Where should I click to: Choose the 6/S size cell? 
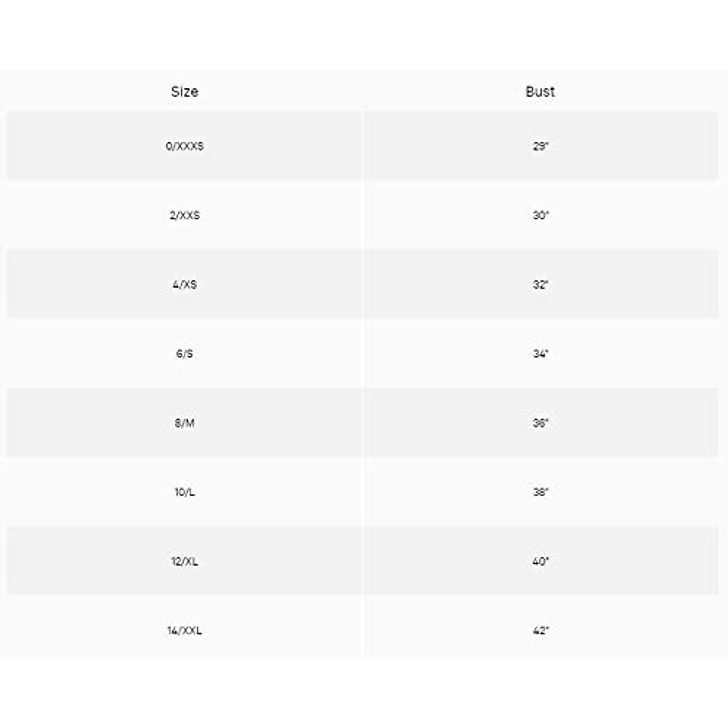(x=184, y=354)
